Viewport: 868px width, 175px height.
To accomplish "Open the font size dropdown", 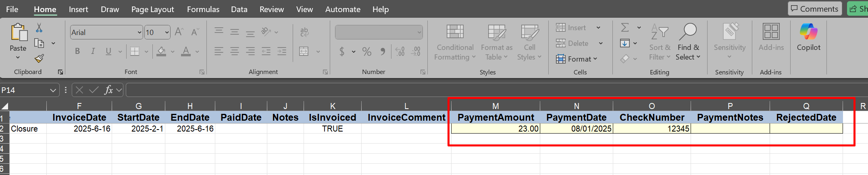I will pyautogui.click(x=167, y=33).
